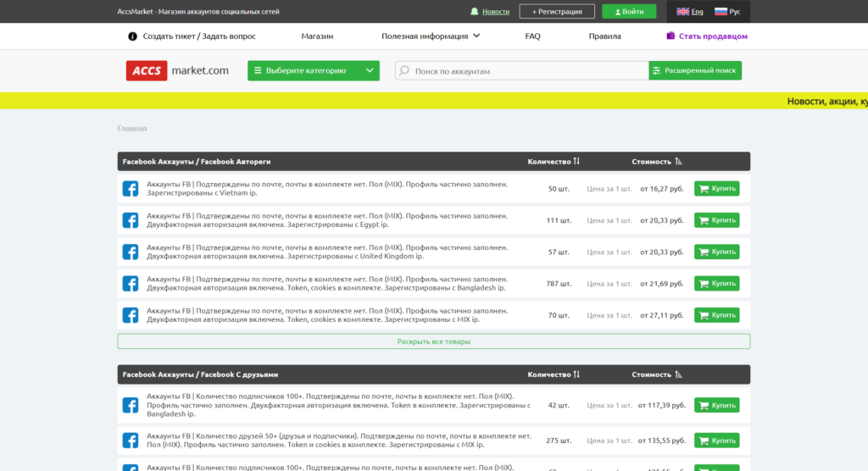Screen dimensions: 868x471
Task: Click the yellow news ticker text
Action: [827, 102]
